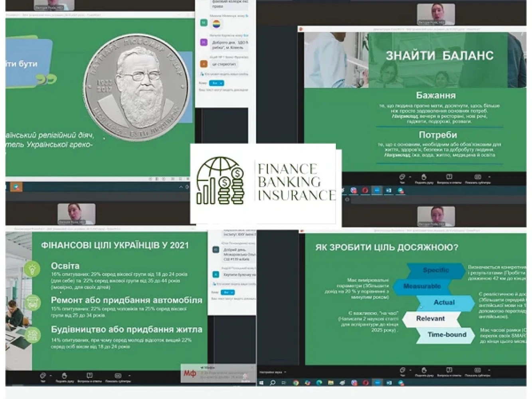Open Q&A below the 'Фінансові цілі' slide
Screen dimensions: 532x399
click(x=89, y=376)
